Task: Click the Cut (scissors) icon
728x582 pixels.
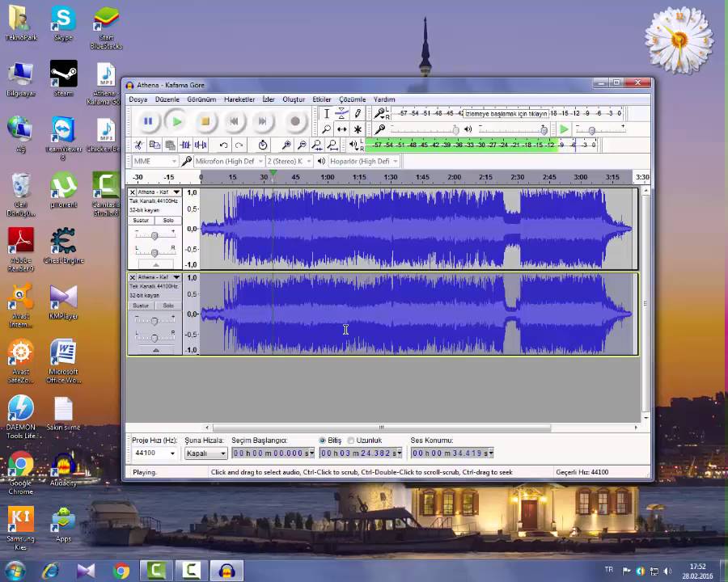Action: [139, 145]
